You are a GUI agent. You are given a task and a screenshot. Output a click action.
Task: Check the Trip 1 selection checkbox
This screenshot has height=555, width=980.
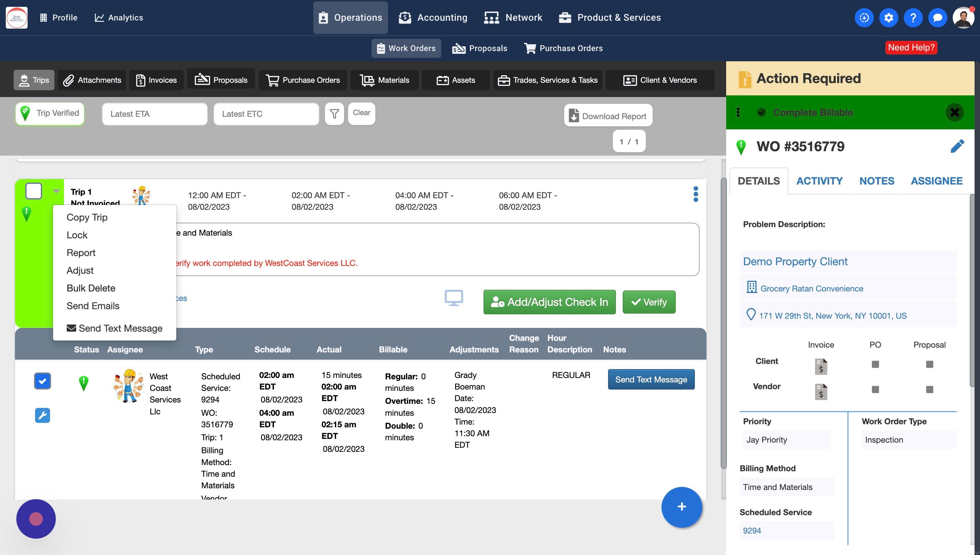pos(33,191)
